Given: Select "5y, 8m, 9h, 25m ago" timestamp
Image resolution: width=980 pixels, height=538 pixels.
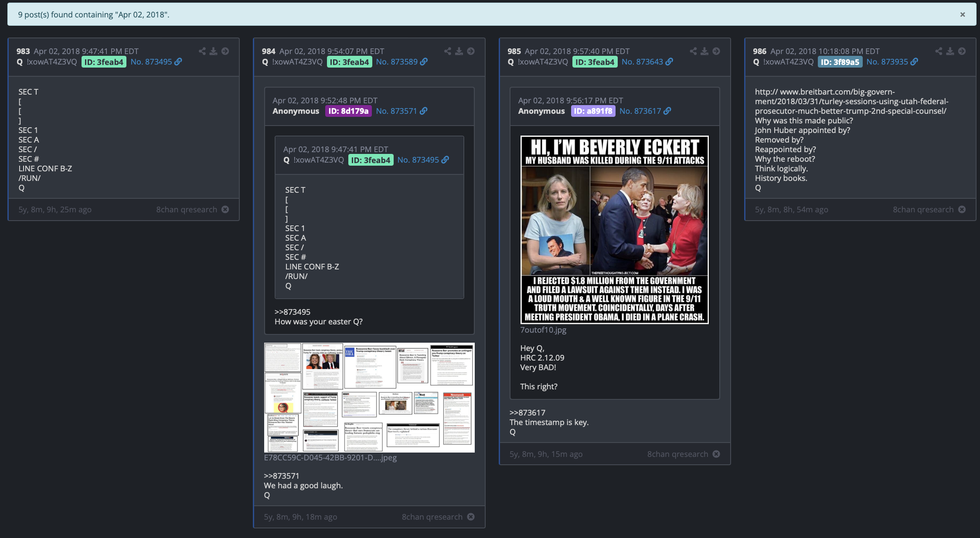Looking at the screenshot, I should click(x=55, y=210).
